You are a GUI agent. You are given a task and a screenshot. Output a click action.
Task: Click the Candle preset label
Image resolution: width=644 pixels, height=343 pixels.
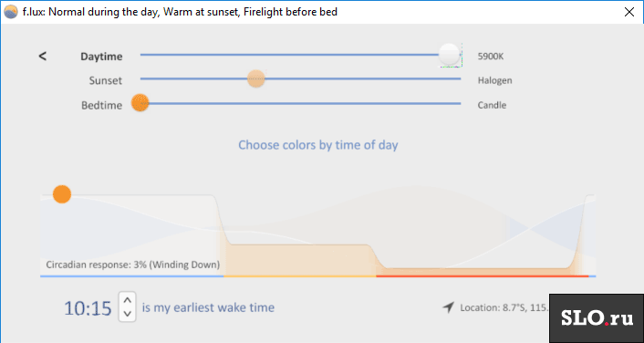tap(492, 105)
